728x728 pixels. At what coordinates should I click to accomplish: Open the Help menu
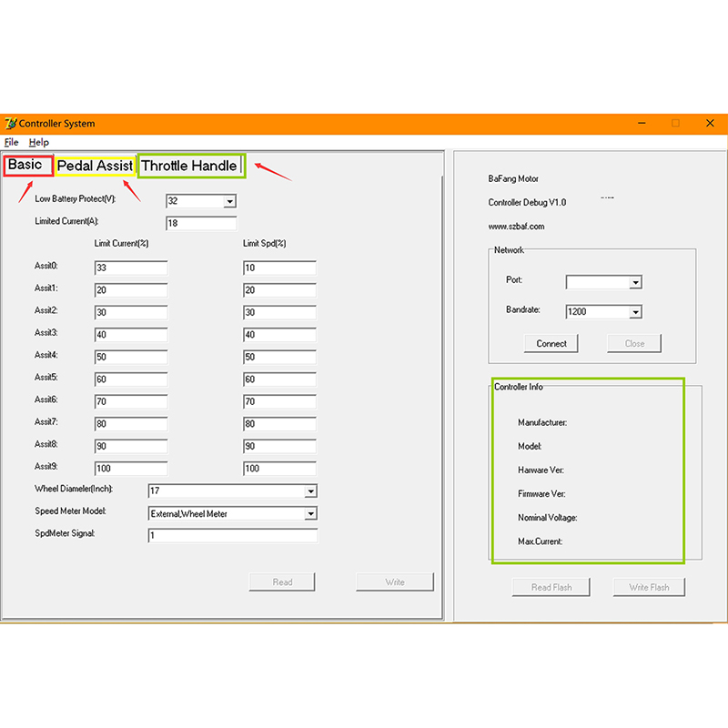38,143
